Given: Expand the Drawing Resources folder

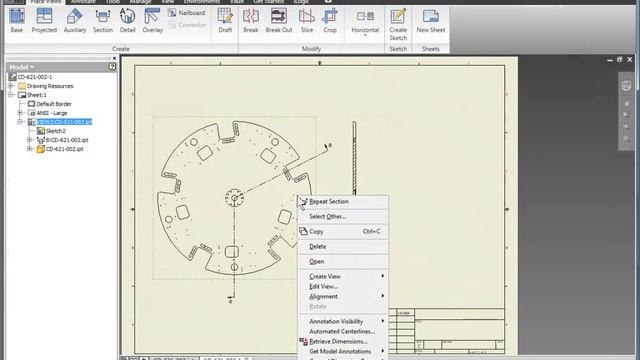Looking at the screenshot, I should (x=11, y=86).
